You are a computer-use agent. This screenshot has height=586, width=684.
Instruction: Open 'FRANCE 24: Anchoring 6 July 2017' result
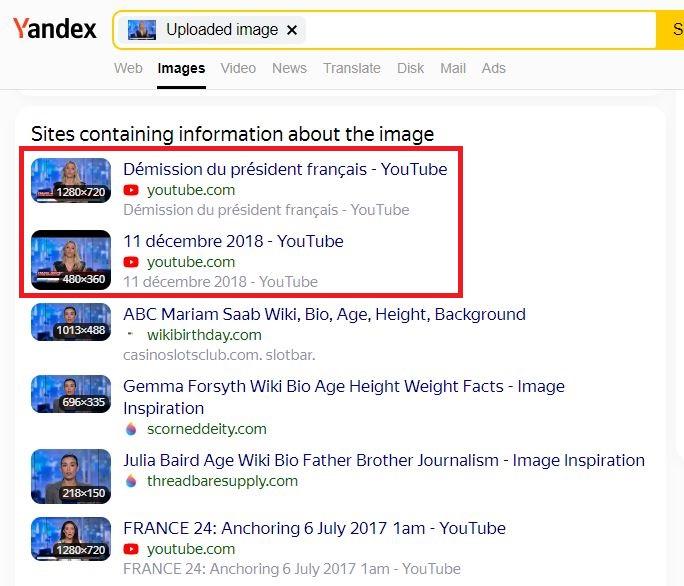(x=314, y=528)
